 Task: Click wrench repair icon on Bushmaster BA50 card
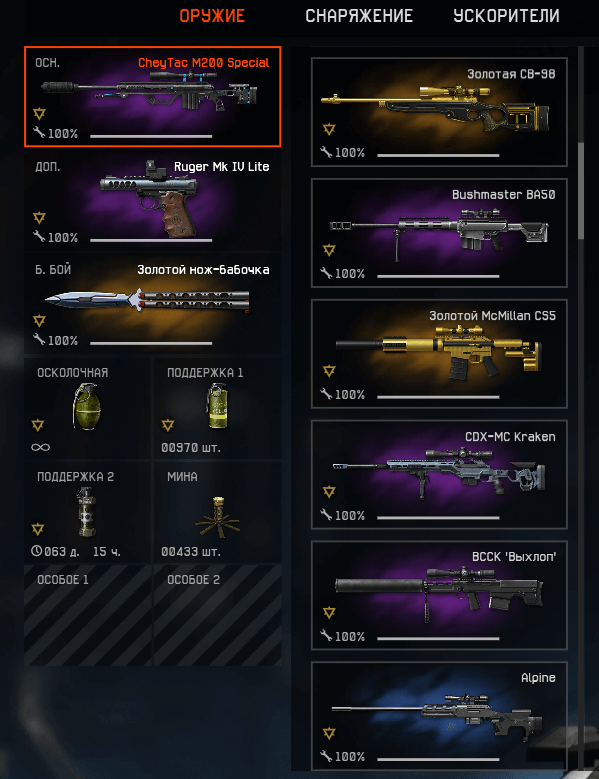pos(326,272)
